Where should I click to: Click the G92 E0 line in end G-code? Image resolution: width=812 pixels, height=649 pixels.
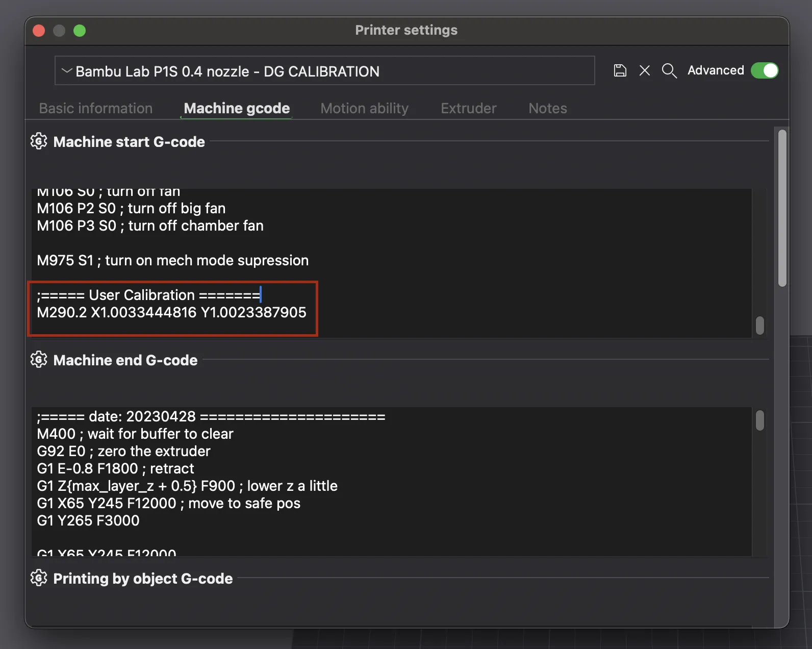(x=123, y=451)
